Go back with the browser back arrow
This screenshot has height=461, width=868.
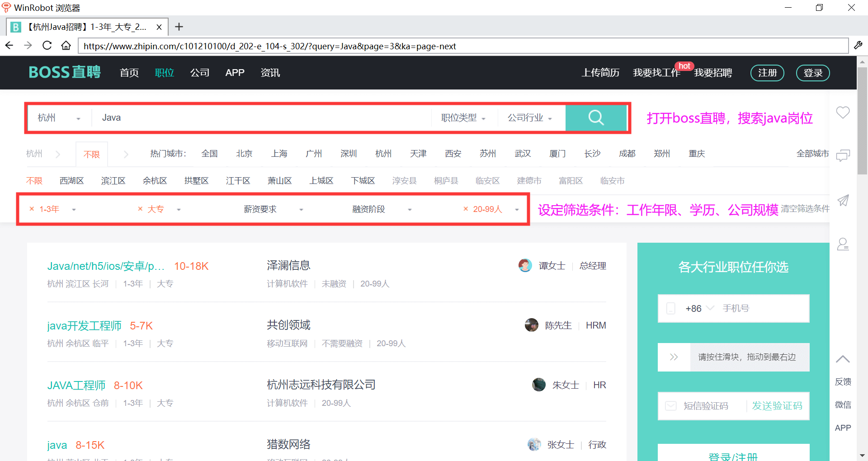(9, 46)
